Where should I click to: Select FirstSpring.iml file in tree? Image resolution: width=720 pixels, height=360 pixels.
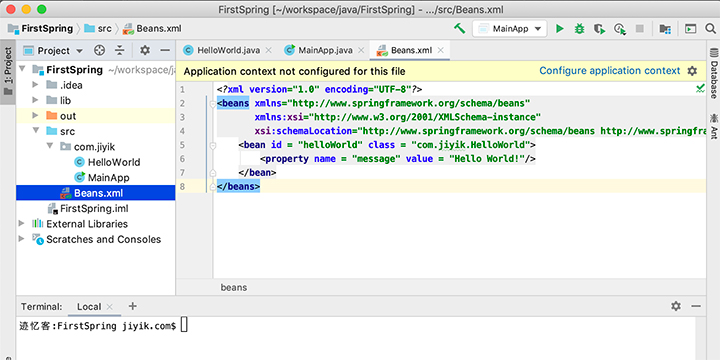pos(94,208)
